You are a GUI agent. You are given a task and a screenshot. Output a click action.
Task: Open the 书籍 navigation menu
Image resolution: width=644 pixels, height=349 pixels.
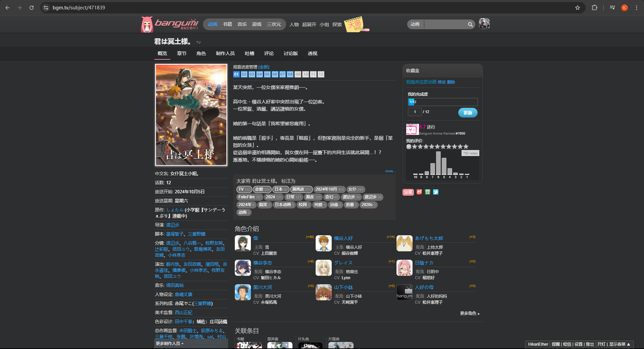(x=227, y=24)
